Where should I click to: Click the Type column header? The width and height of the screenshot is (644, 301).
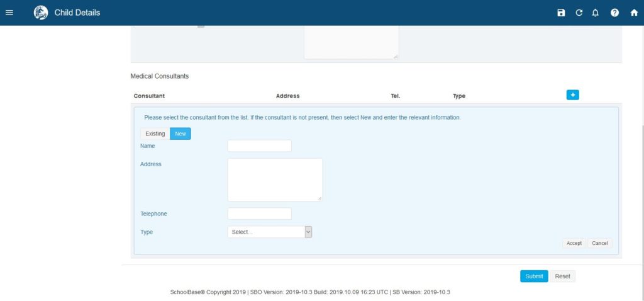click(x=458, y=96)
